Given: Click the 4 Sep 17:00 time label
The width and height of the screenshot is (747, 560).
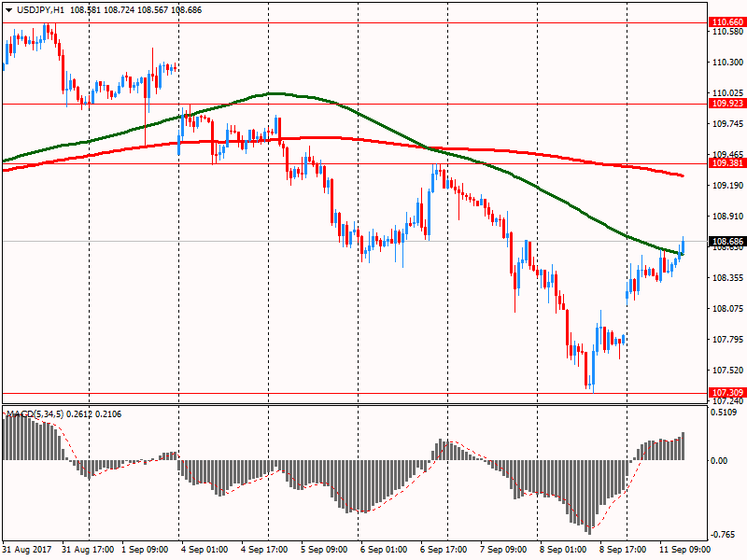Looking at the screenshot, I should coord(264,550).
